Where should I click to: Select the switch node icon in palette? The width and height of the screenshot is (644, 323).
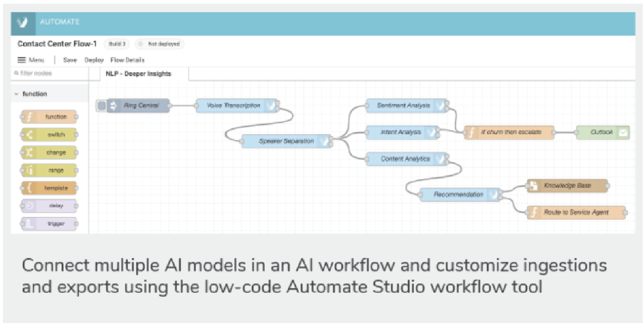pyautogui.click(x=29, y=135)
